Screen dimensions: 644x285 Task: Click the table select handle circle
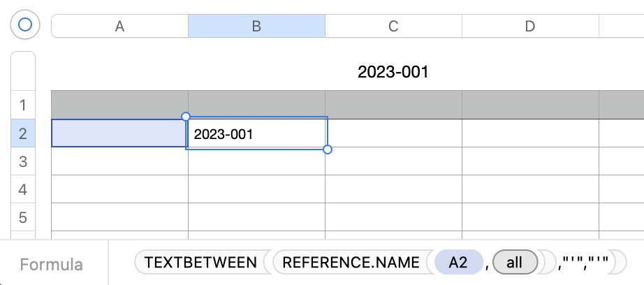pyautogui.click(x=25, y=26)
